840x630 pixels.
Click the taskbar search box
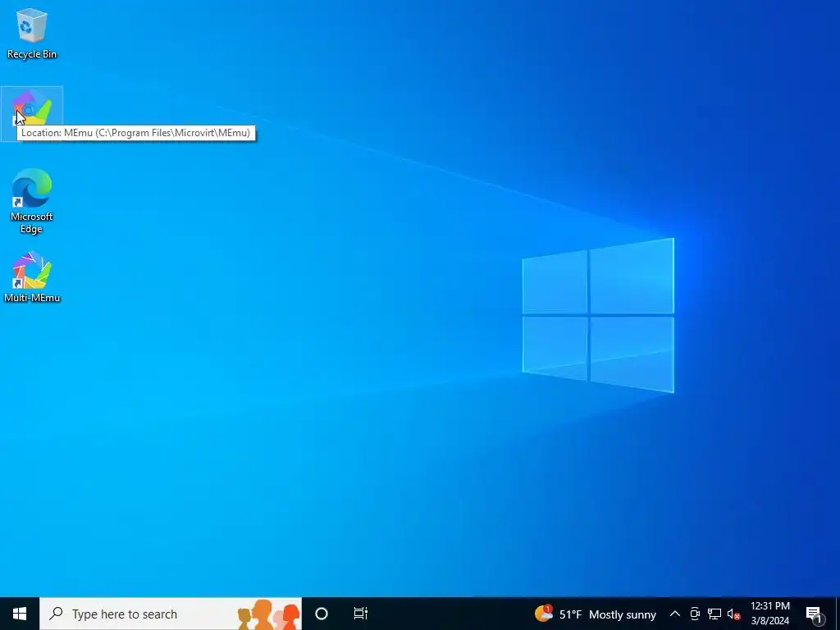tap(171, 614)
